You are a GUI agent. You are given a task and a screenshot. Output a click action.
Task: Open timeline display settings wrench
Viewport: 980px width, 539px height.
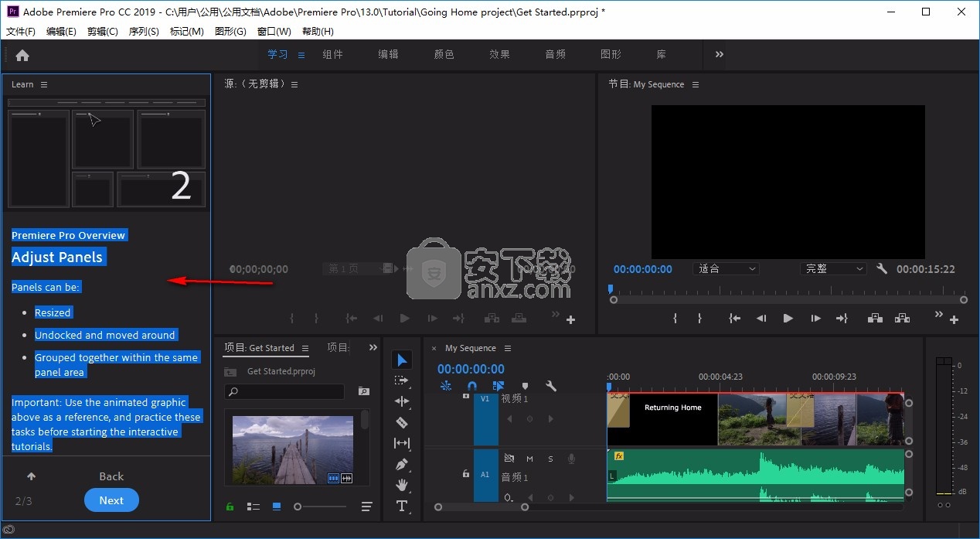pos(551,386)
